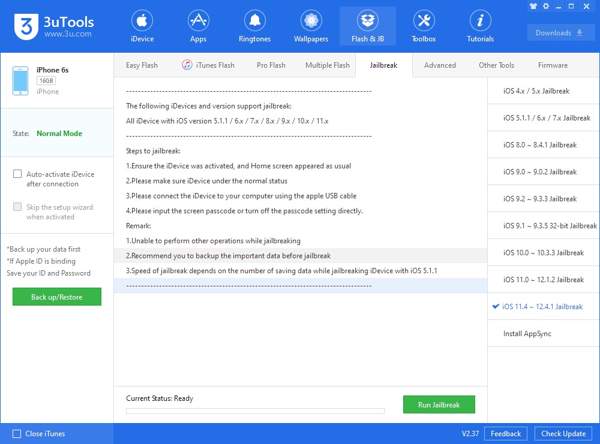Viewport: 600px width, 444px height.
Task: Switch to the Multiple Flash tab
Action: point(328,65)
